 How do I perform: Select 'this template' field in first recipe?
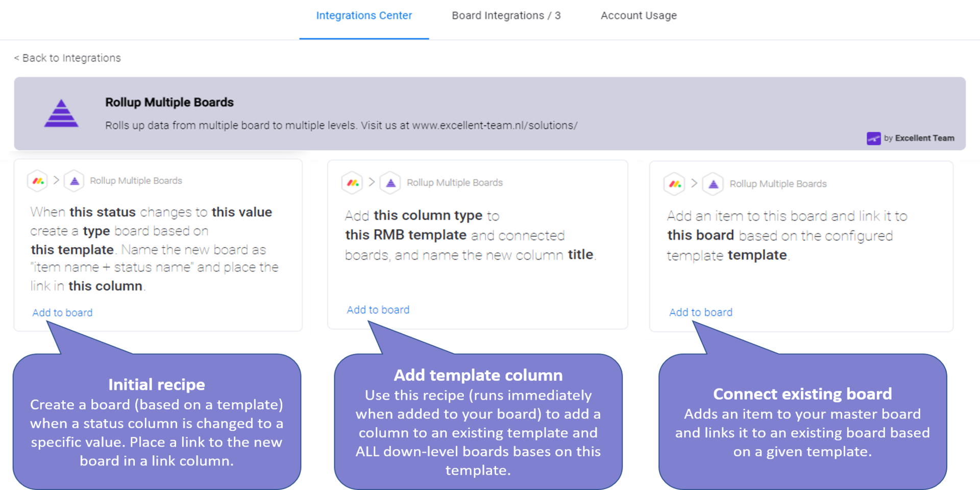(72, 250)
